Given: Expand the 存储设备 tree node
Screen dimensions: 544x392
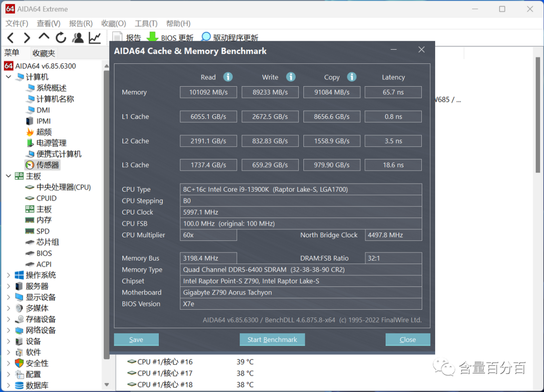Looking at the screenshot, I should click(9, 319).
